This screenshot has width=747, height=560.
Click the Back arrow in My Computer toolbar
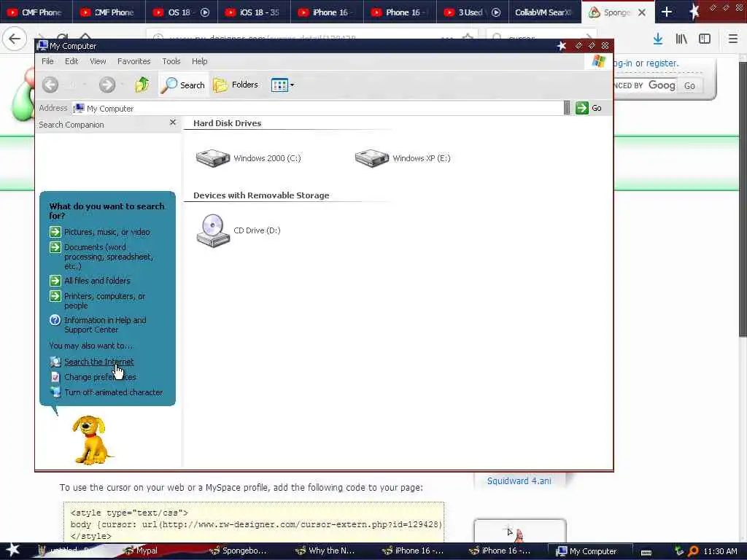click(50, 85)
